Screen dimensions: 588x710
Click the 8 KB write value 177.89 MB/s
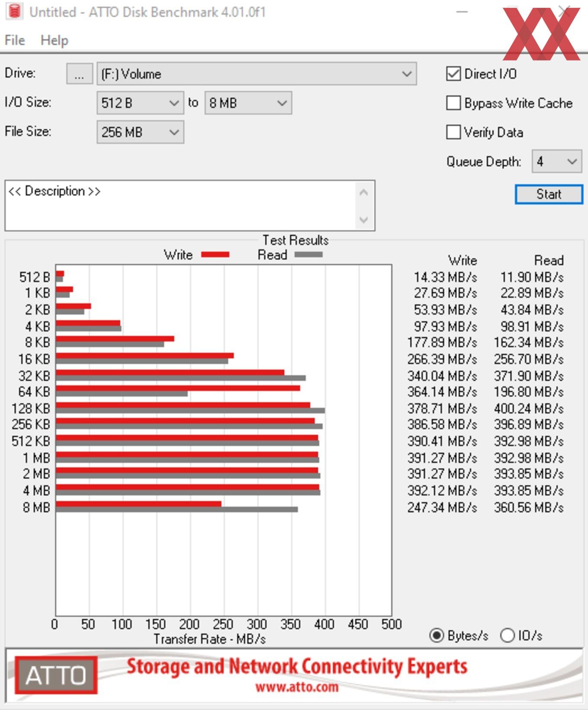point(442,342)
